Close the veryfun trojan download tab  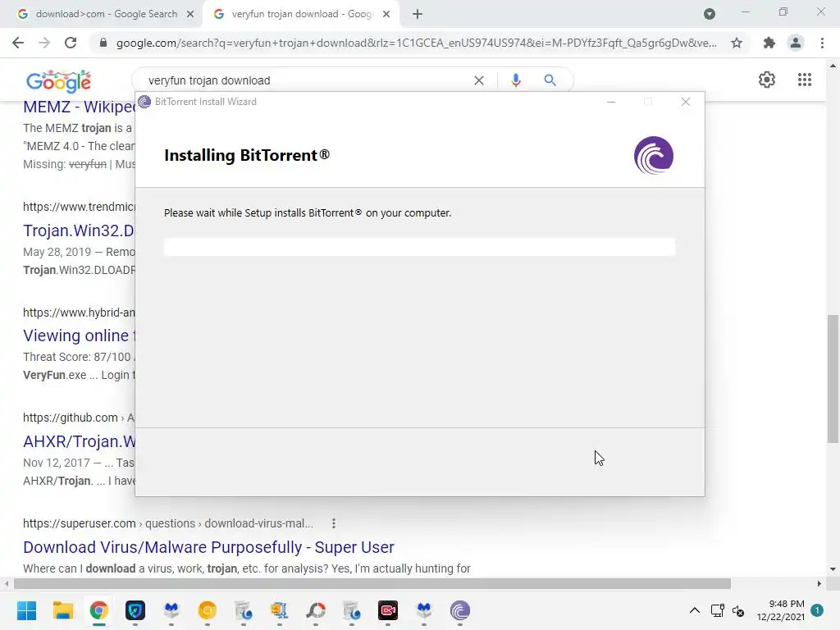point(386,14)
